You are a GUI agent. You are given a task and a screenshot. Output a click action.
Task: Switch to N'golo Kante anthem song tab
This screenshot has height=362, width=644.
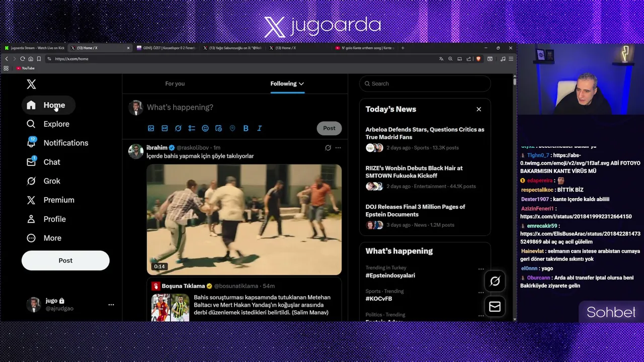pyautogui.click(x=364, y=48)
